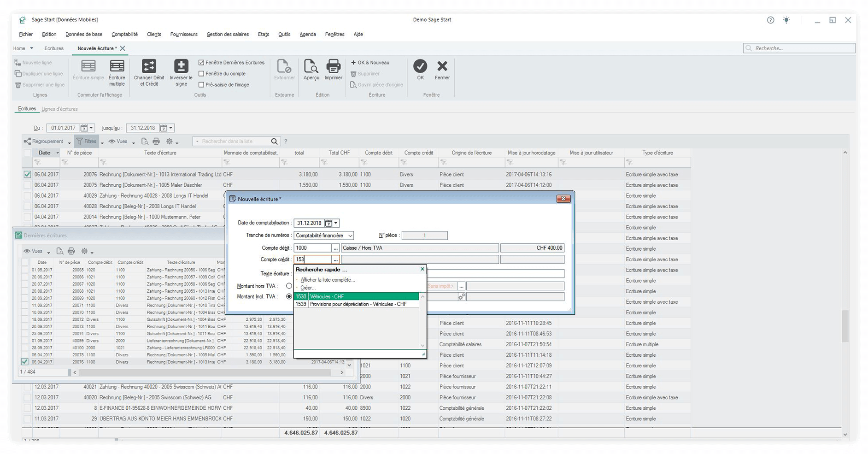The height and width of the screenshot is (454, 868).
Task: Open the Filtres dropdown
Action: [x=102, y=142]
